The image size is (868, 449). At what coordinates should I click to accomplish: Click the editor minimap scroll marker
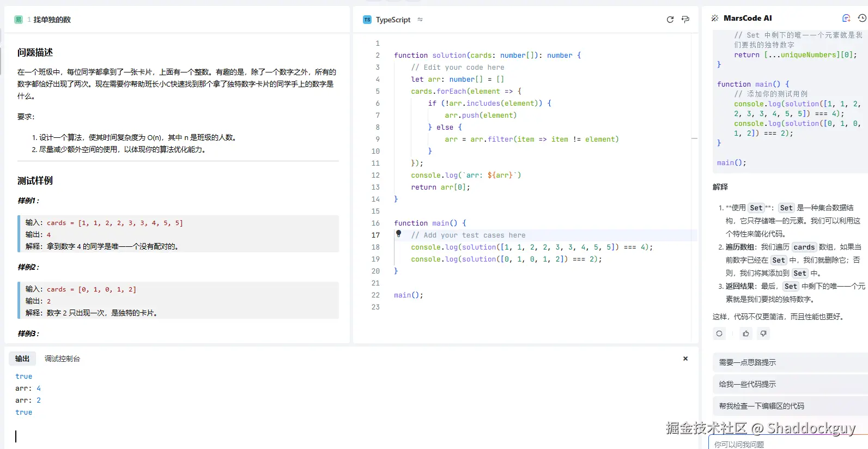[695, 139]
